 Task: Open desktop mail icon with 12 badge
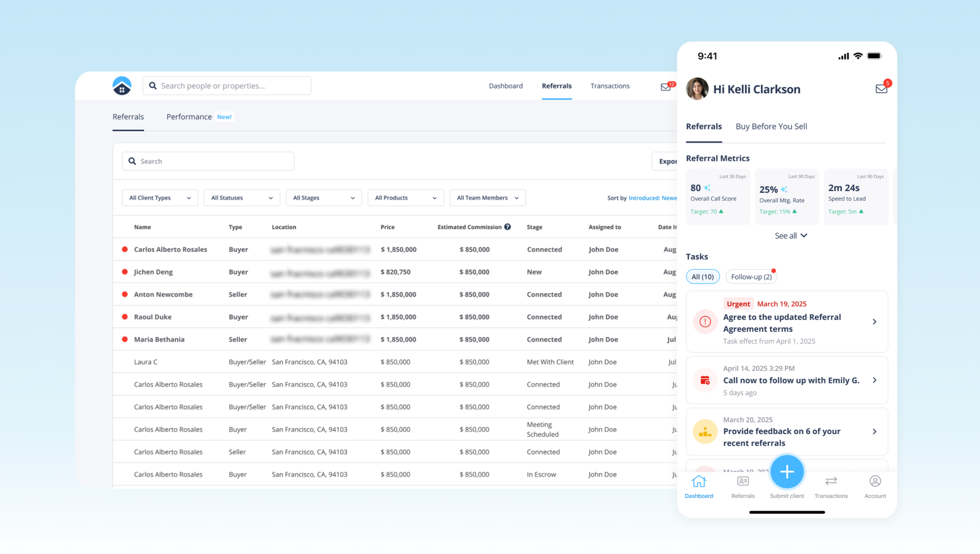pos(665,87)
